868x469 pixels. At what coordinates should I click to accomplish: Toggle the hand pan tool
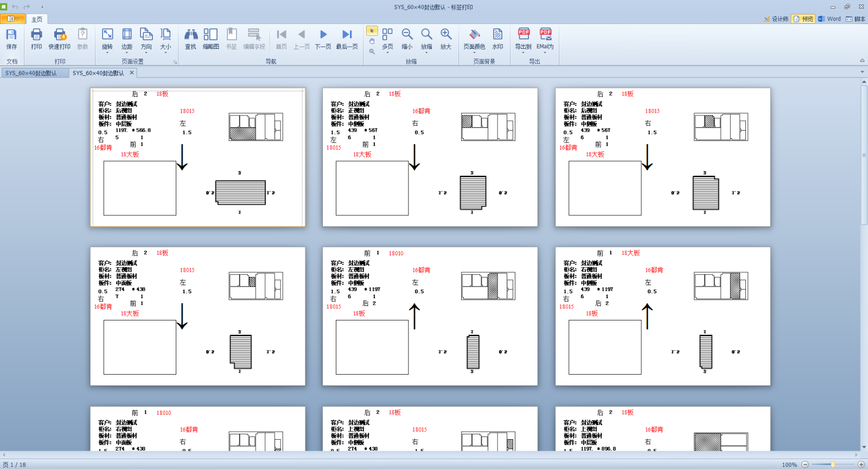tap(372, 41)
